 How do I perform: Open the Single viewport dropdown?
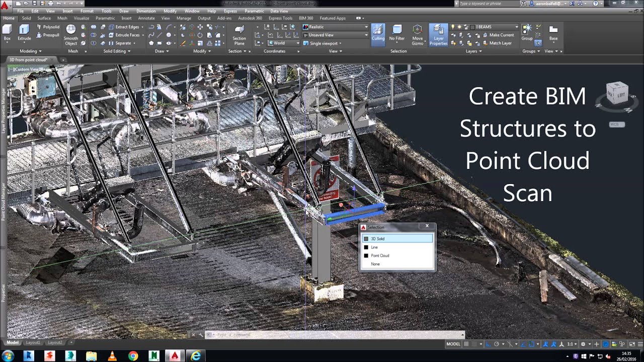click(x=322, y=43)
